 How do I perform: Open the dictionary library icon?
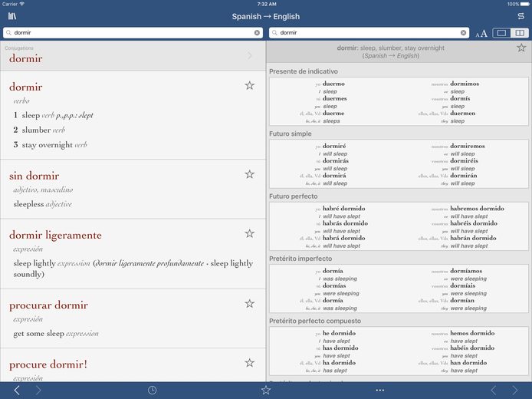(12, 16)
